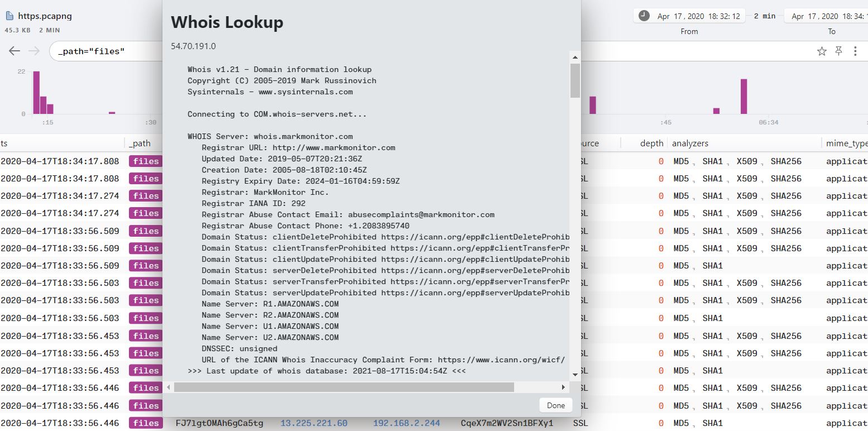Select the tall histogram bar near 06:34

pos(744,96)
